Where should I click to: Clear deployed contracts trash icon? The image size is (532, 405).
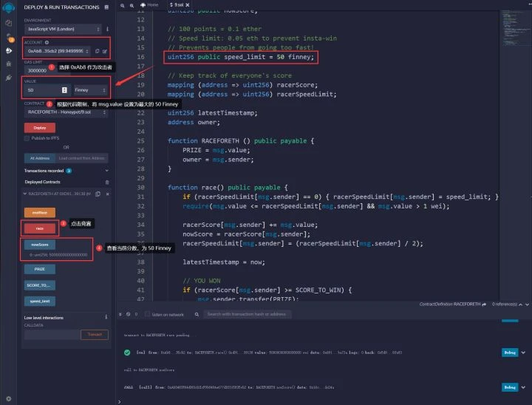[x=107, y=183]
